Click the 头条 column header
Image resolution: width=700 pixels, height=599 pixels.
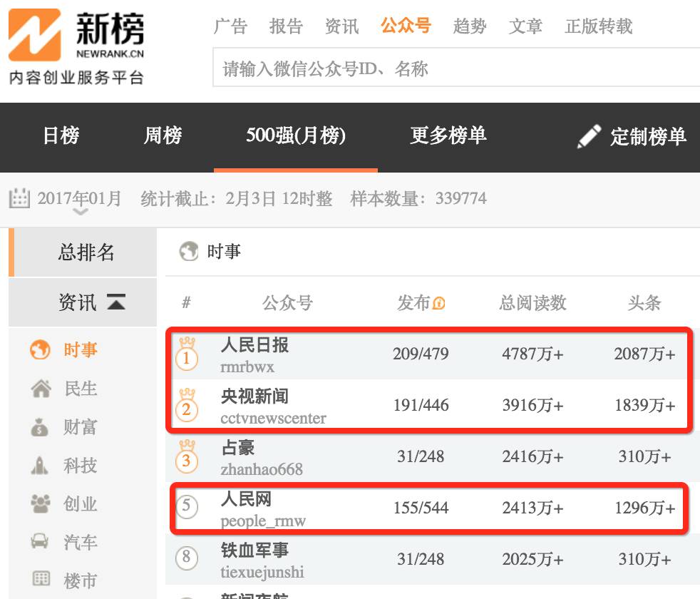tap(644, 303)
